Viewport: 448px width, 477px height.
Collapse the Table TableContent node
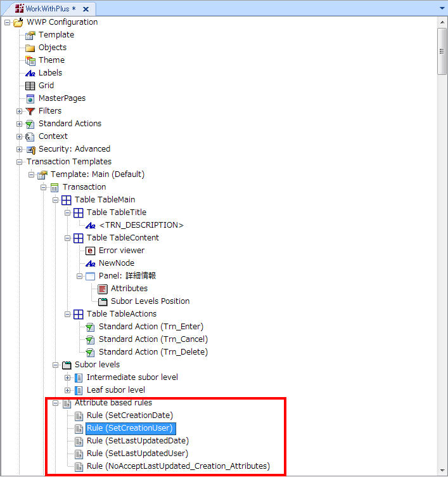click(67, 238)
